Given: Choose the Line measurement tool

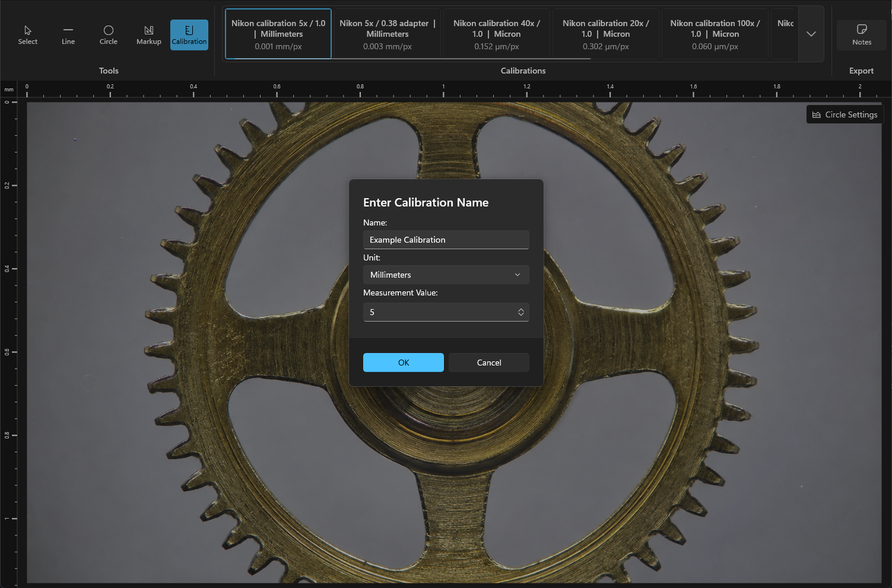Looking at the screenshot, I should [x=68, y=35].
